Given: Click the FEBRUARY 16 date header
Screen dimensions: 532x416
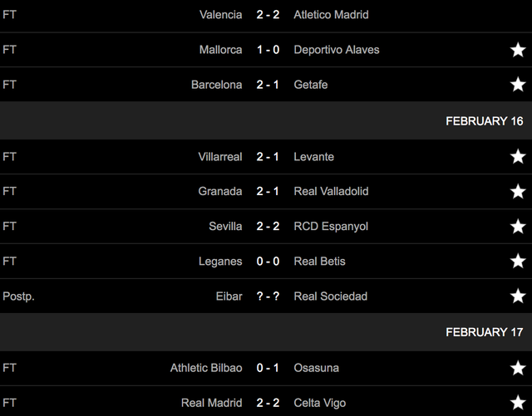Looking at the screenshot, I should [x=484, y=121].
